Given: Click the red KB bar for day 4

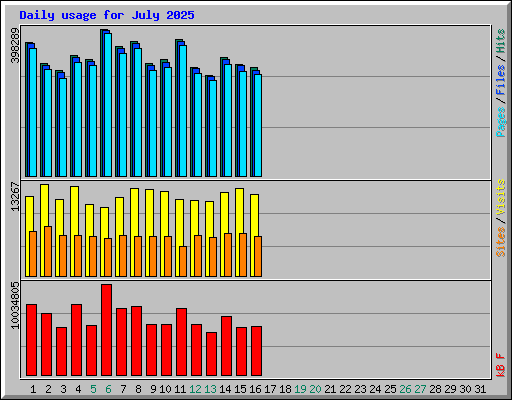Looking at the screenshot, I should [x=77, y=340].
